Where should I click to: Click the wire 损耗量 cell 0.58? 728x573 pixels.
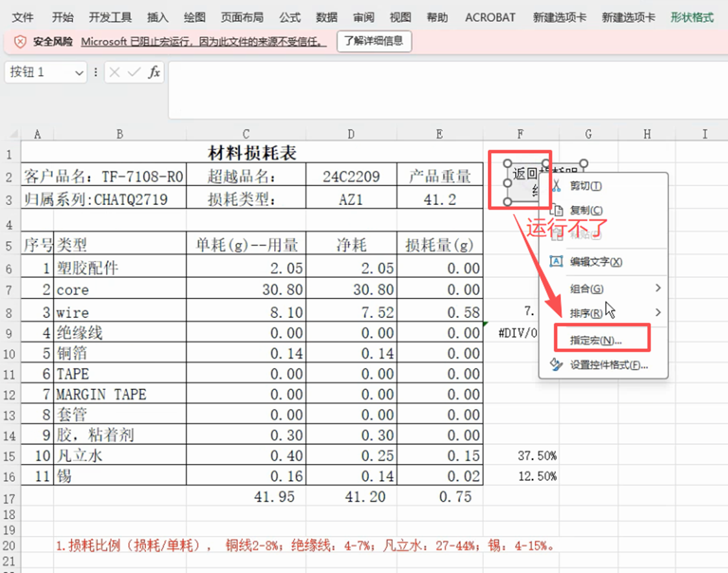[440, 312]
